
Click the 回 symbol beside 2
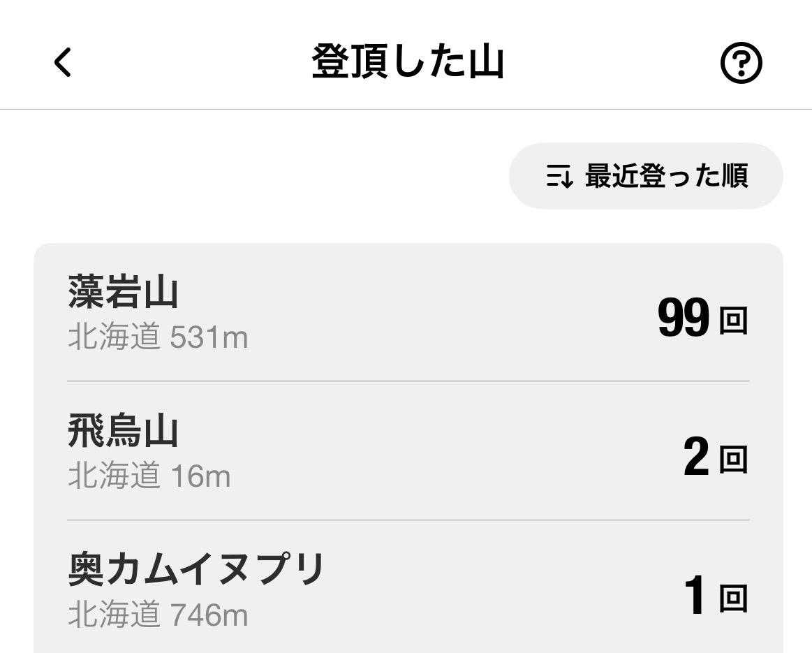tap(733, 460)
